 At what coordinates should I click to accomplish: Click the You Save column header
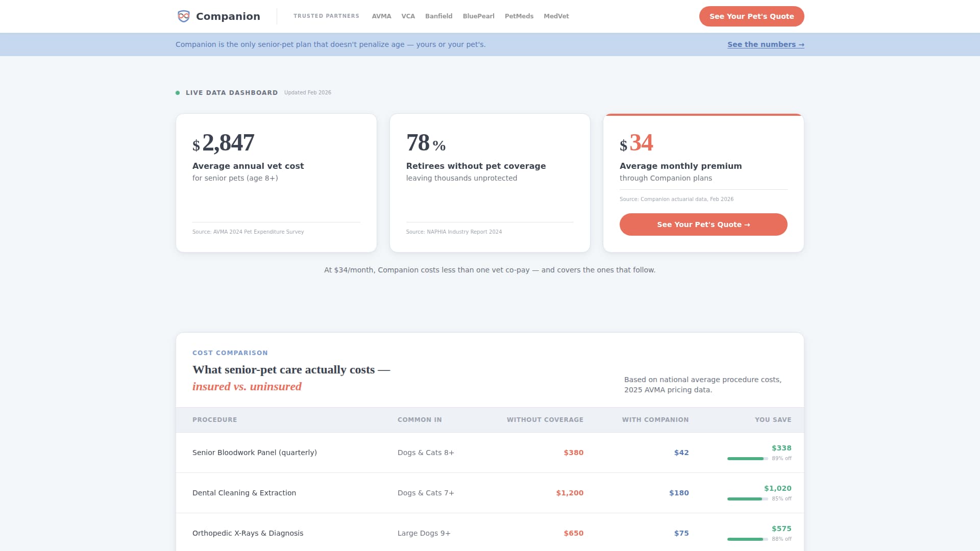tap(773, 420)
